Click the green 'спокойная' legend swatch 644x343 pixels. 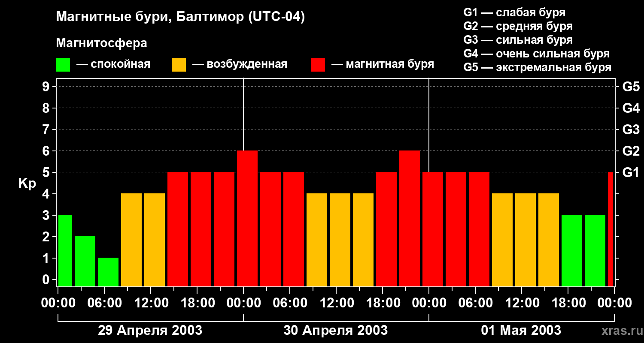pos(63,65)
